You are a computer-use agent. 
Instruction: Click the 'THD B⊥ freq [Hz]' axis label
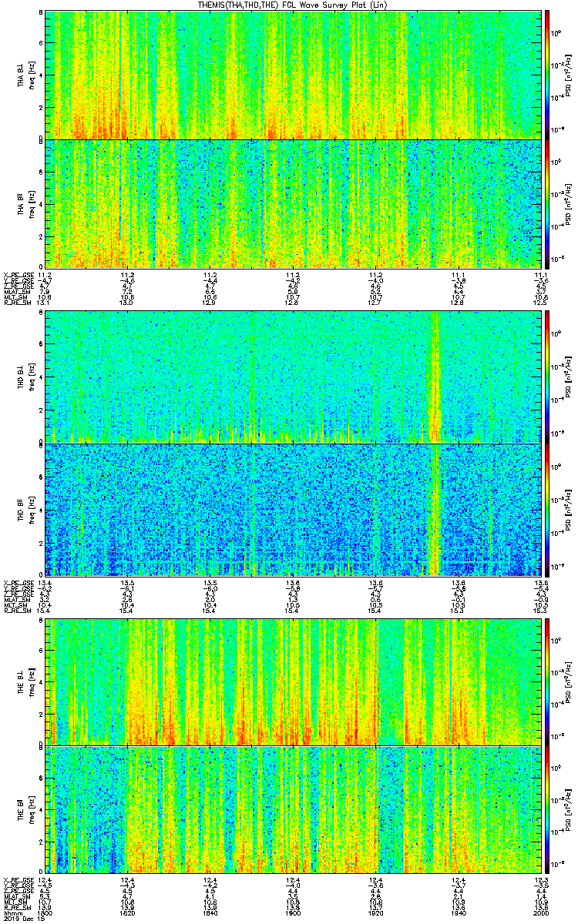[x=25, y=377]
